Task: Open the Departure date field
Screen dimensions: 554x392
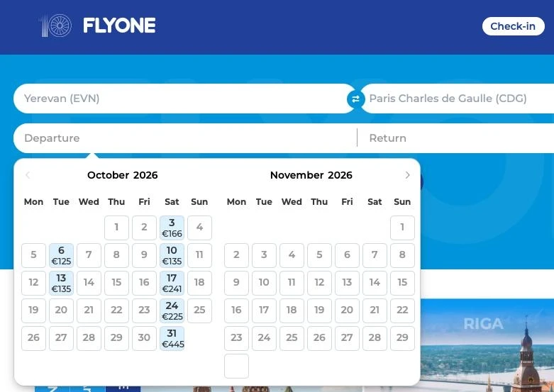Action: (x=185, y=138)
